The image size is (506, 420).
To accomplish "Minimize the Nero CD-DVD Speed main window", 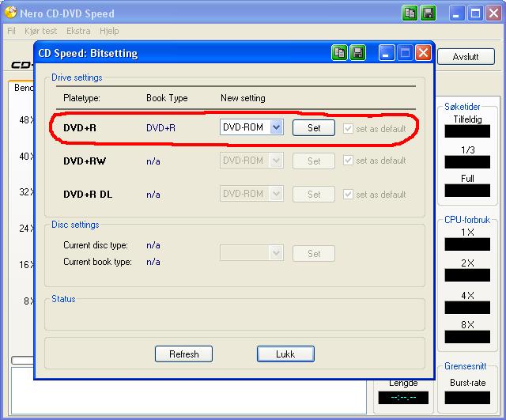I will coord(457,13).
